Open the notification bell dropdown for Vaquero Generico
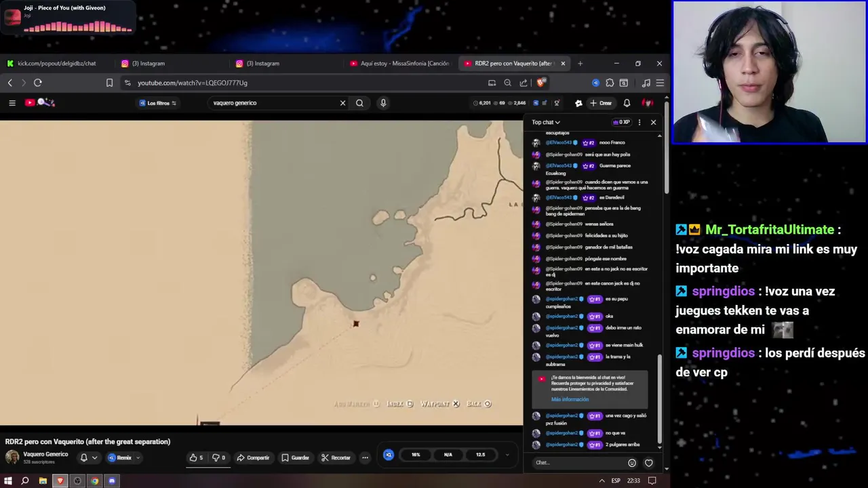Viewport: 868px width, 488px height. pyautogui.click(x=89, y=457)
